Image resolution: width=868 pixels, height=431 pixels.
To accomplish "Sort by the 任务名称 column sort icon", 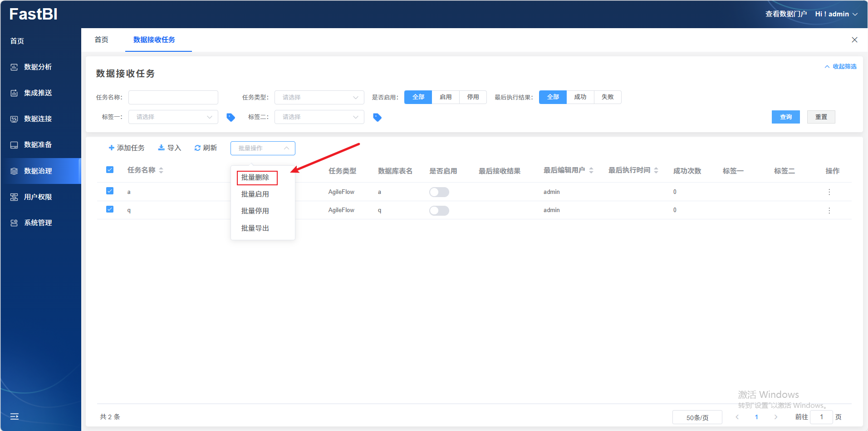I will pyautogui.click(x=161, y=170).
